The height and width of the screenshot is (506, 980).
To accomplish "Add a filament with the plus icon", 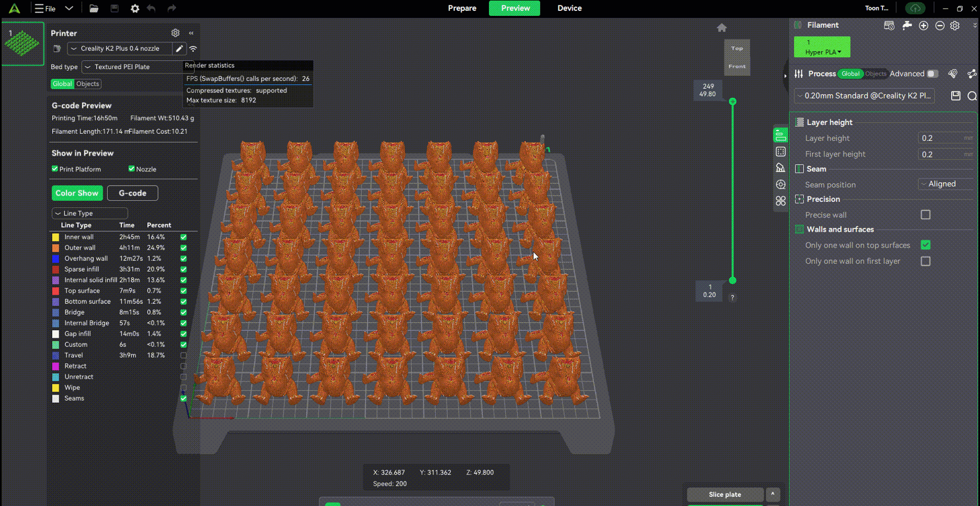I will [x=923, y=26].
